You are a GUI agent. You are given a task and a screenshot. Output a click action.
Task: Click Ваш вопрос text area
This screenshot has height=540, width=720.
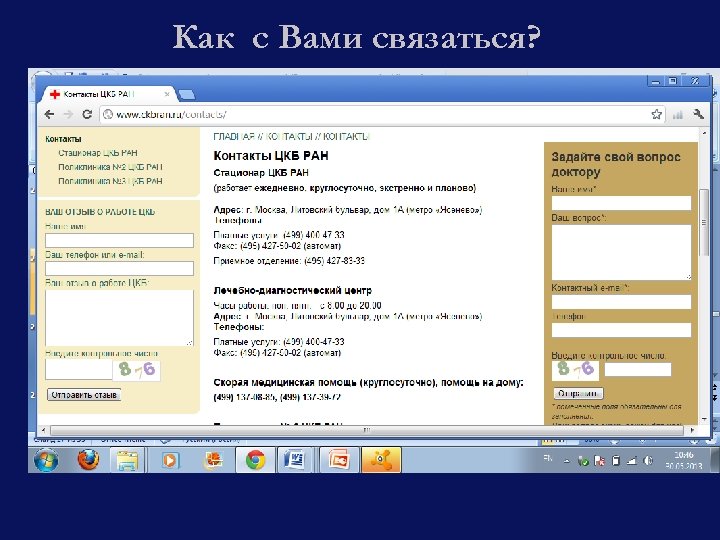point(621,252)
